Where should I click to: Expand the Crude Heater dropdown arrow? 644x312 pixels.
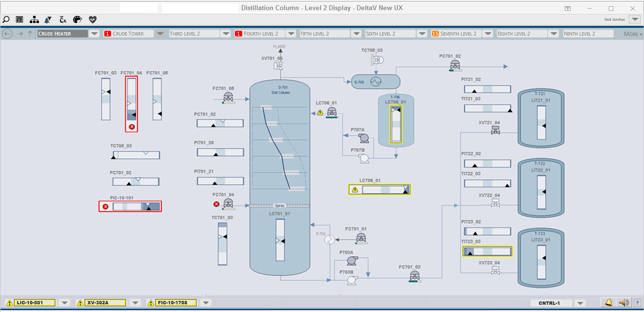[x=94, y=34]
